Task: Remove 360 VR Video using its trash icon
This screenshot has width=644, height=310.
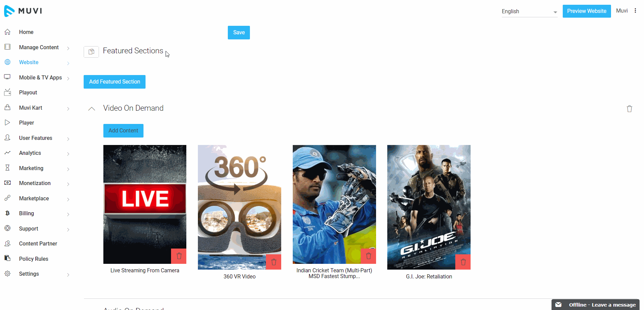Action: click(273, 262)
